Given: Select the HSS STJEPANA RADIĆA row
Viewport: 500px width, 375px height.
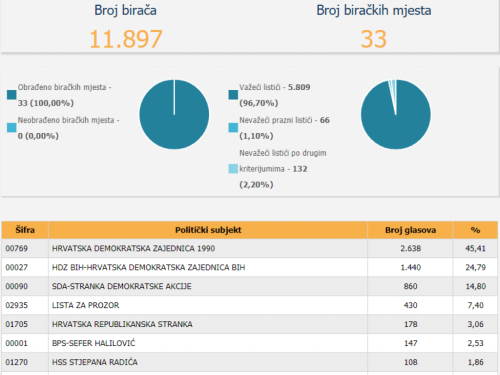Looking at the screenshot, I should click(x=250, y=362).
